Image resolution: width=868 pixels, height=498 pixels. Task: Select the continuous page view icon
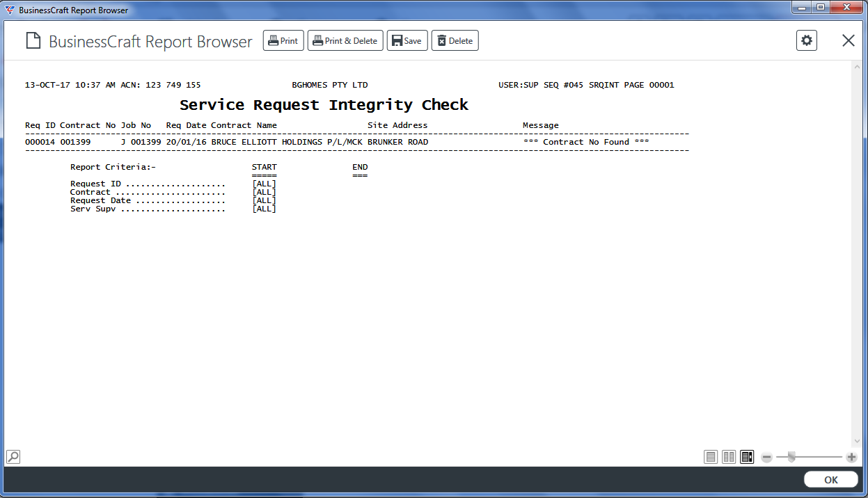(747, 457)
